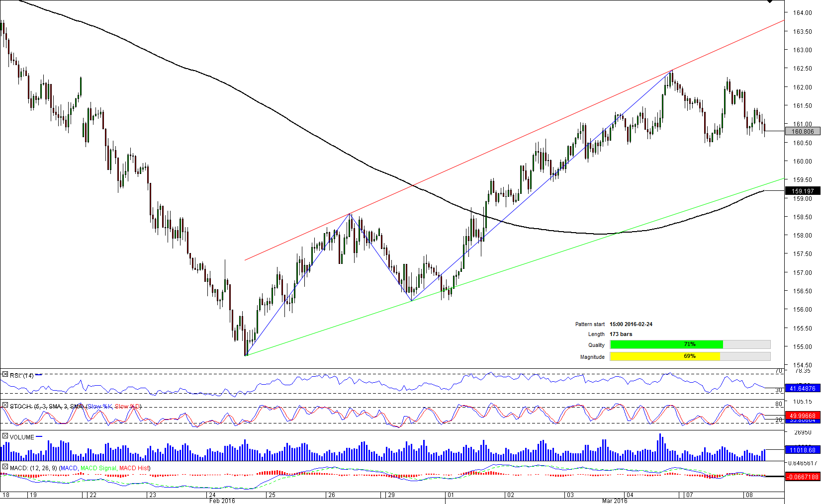Click the Quality label

point(596,345)
